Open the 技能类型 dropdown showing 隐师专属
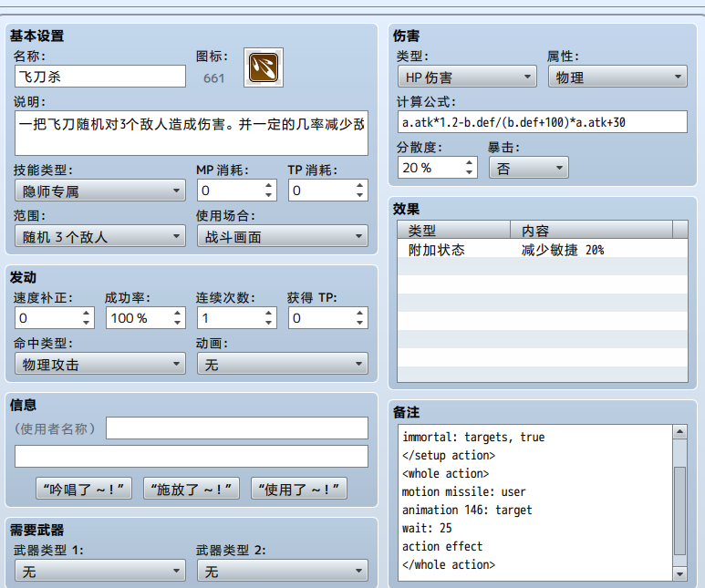Screen dimensions: 705x588 pos(100,191)
